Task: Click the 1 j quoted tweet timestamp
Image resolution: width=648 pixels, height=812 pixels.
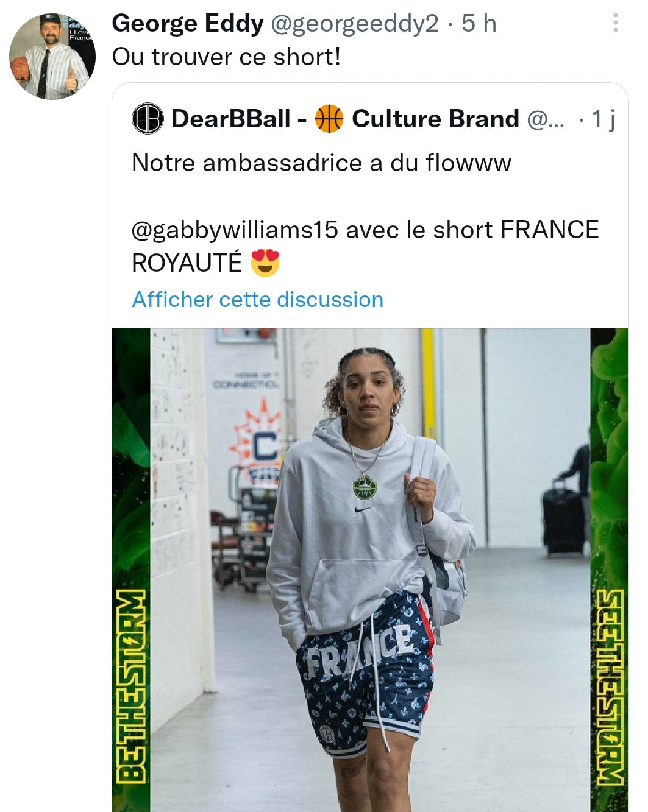Action: [603, 119]
